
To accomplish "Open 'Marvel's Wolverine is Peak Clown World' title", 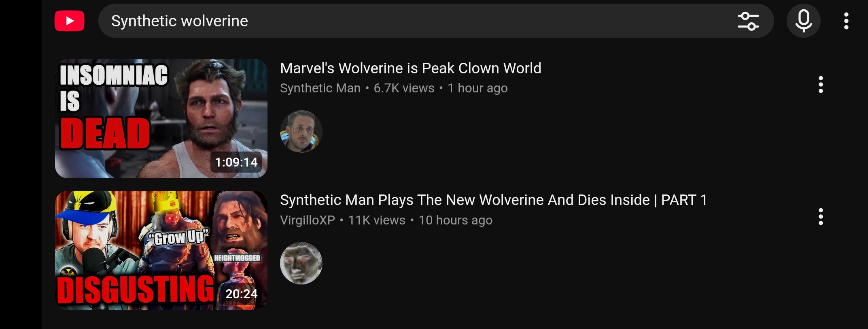I will click(x=410, y=68).
